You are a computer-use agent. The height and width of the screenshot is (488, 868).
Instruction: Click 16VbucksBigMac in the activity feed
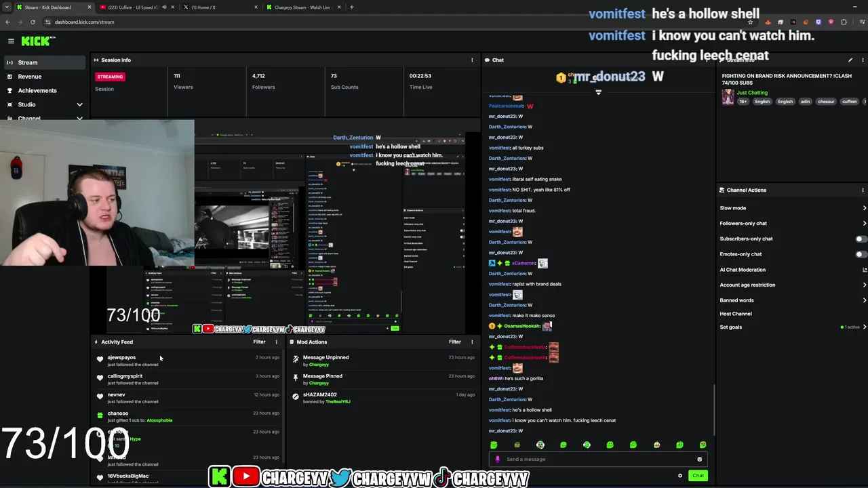pyautogui.click(x=127, y=476)
